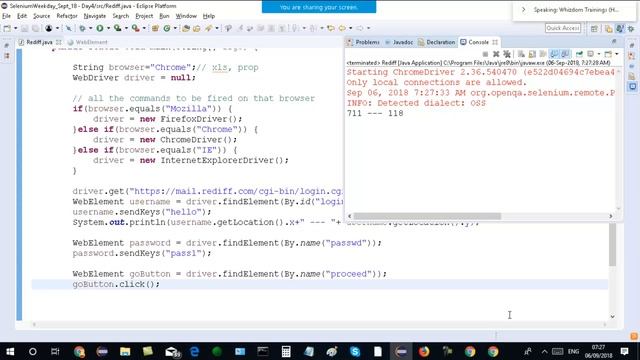The image size is (640, 360).
Task: Toggle Show Console on Standard Out change
Action: pos(554,54)
